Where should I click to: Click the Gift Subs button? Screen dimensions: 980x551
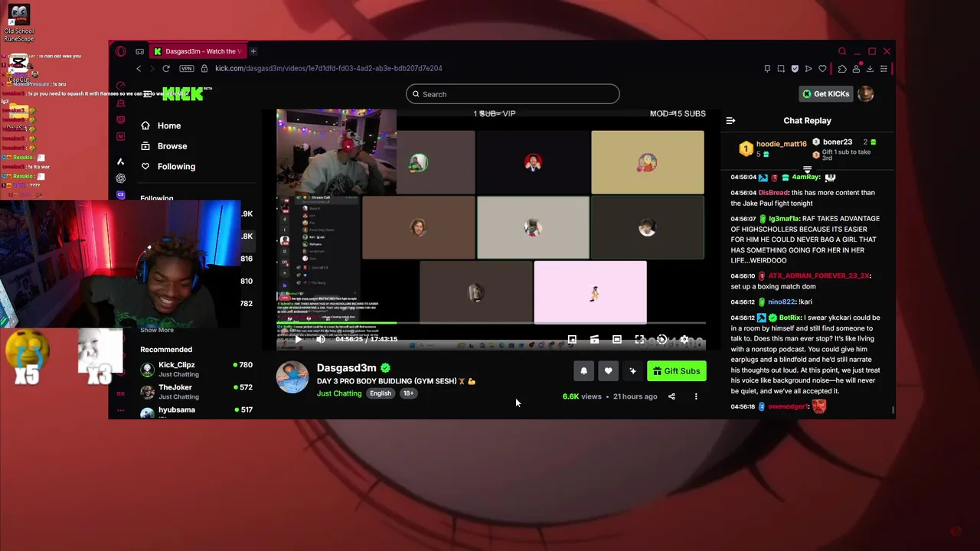pyautogui.click(x=677, y=371)
